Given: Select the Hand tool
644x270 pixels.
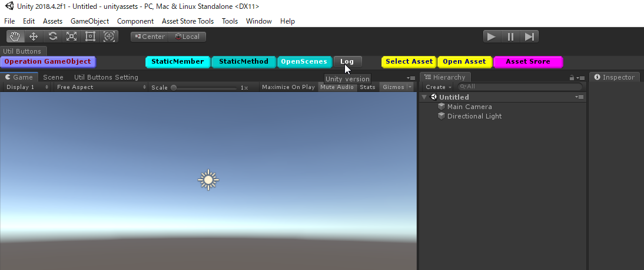Looking at the screenshot, I should tap(15, 37).
